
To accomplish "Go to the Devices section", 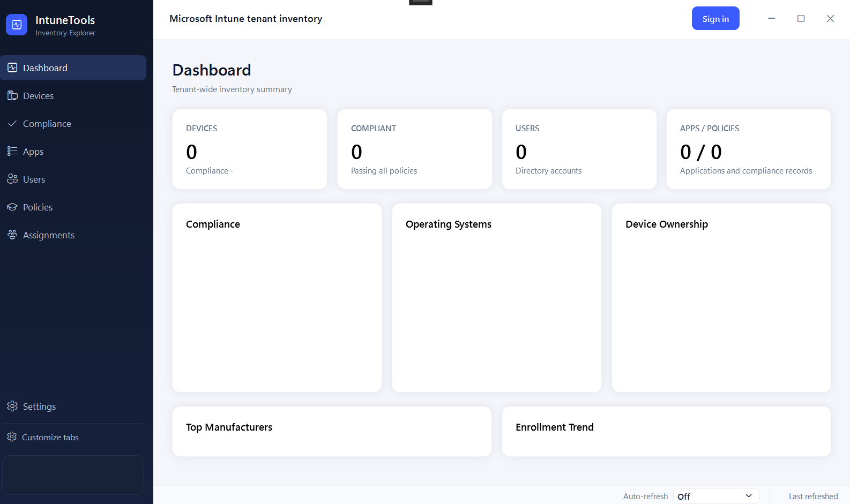I will point(73,96).
